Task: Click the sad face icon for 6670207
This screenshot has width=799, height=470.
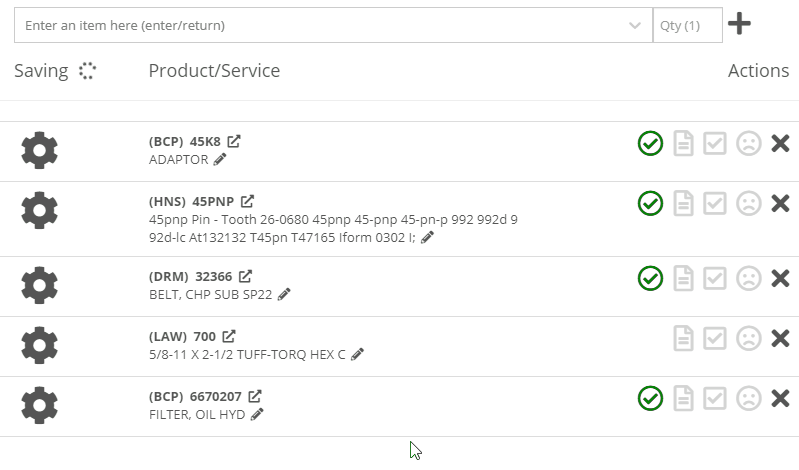Action: coord(749,398)
